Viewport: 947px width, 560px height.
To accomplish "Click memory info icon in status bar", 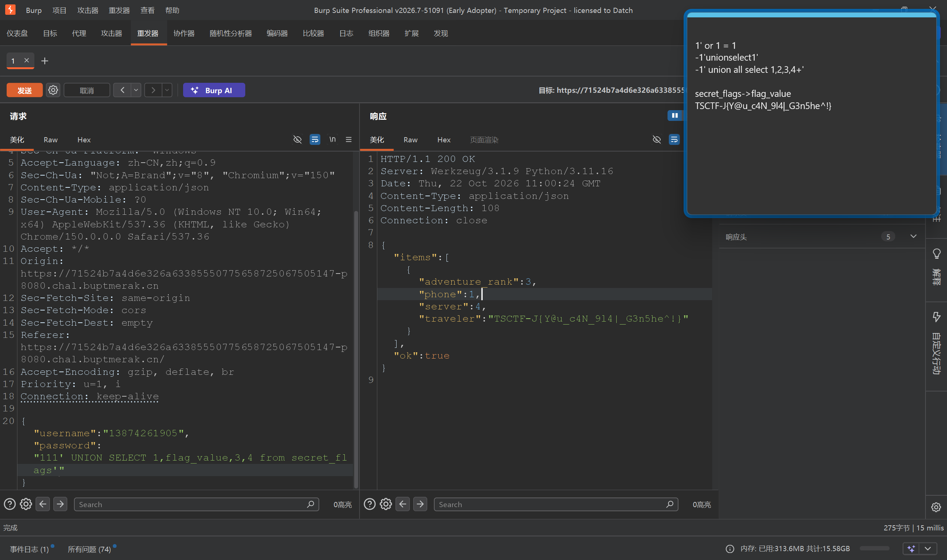I will [x=730, y=549].
